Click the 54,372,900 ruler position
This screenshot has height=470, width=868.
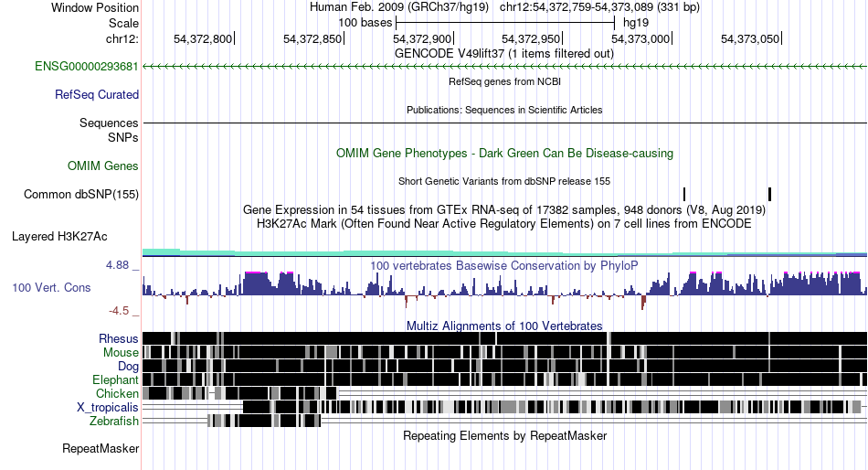click(422, 38)
